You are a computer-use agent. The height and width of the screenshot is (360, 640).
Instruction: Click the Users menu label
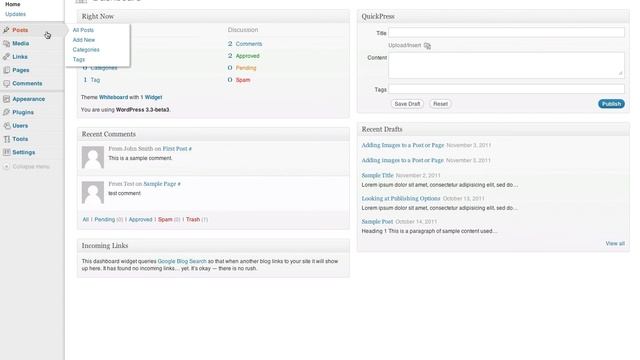coord(20,126)
